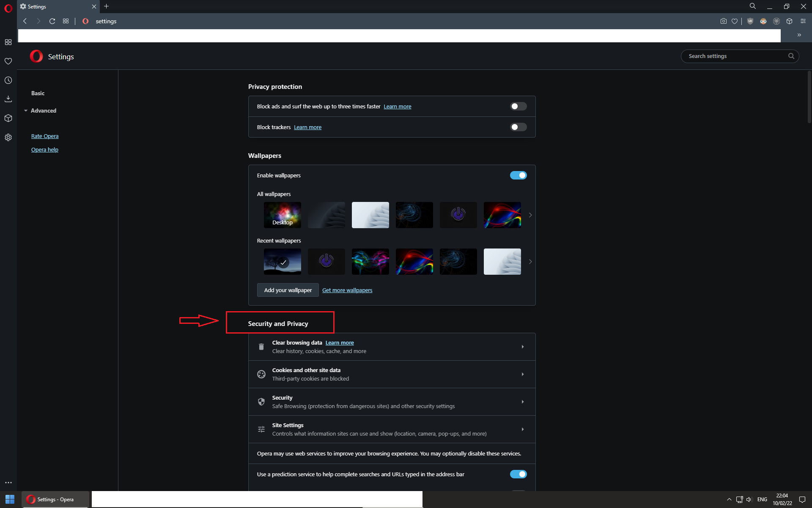
Task: Toggle Block trackers switch
Action: coord(518,127)
